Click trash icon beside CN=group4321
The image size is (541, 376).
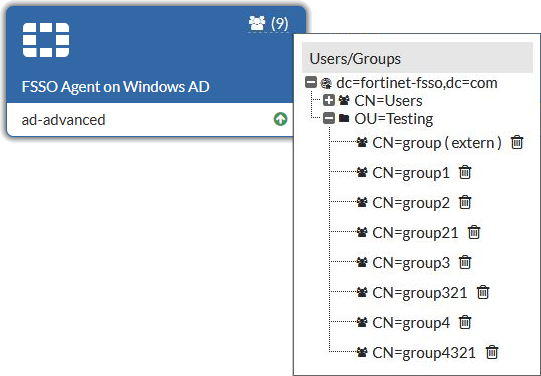point(492,352)
